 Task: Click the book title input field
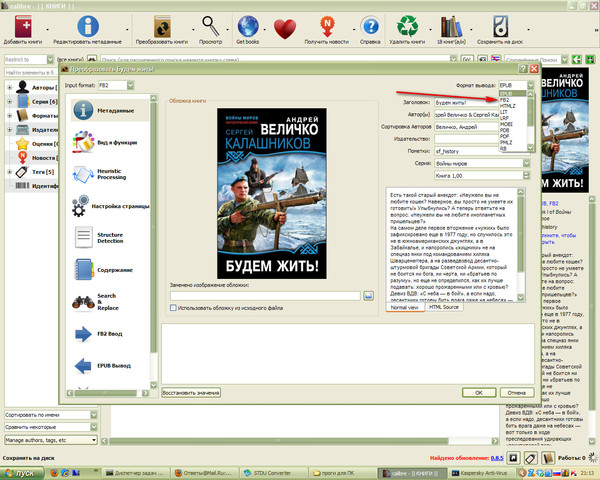tap(466, 103)
